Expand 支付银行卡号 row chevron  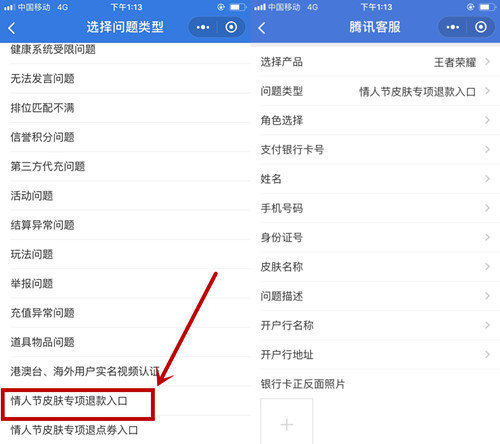tap(487, 150)
